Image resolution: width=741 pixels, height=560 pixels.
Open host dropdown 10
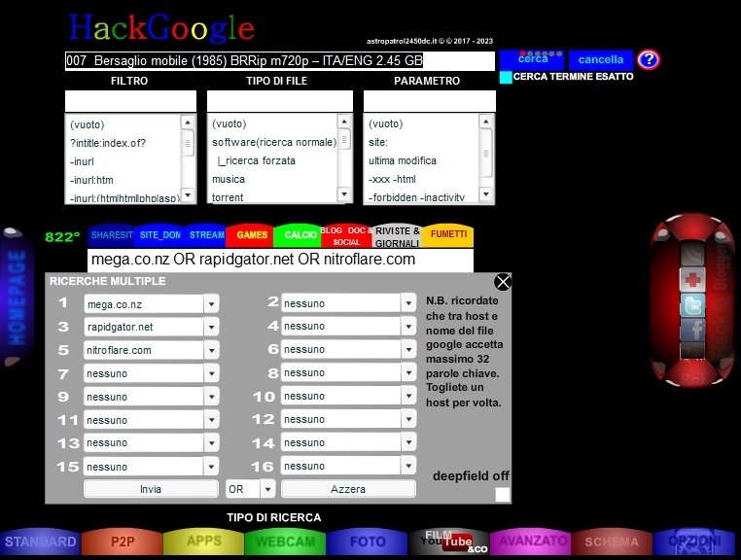pyautogui.click(x=408, y=396)
